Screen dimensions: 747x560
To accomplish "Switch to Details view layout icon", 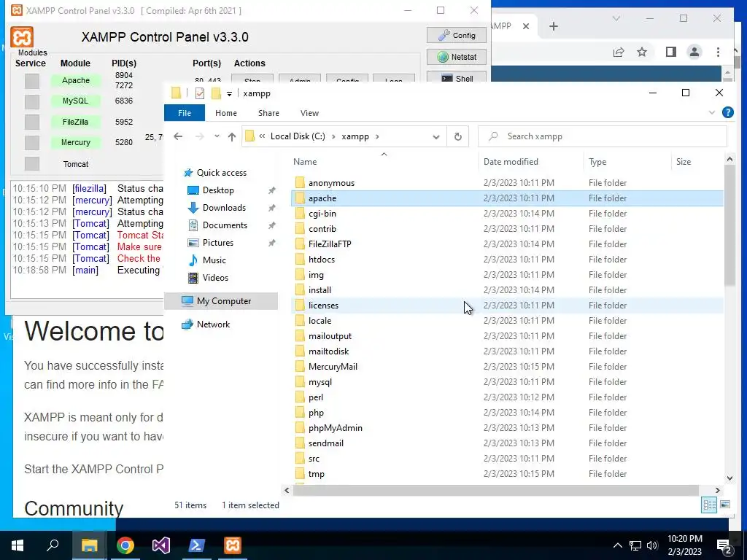I will [x=709, y=505].
